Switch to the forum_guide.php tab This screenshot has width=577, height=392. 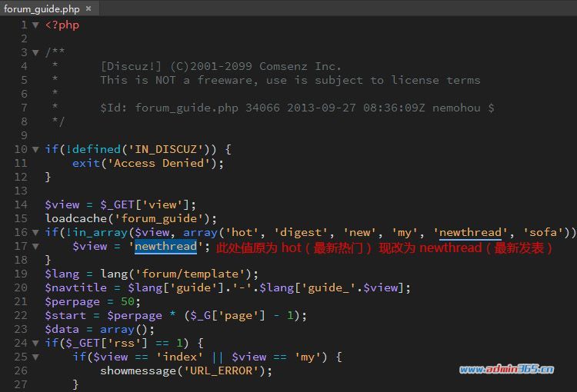(42, 8)
